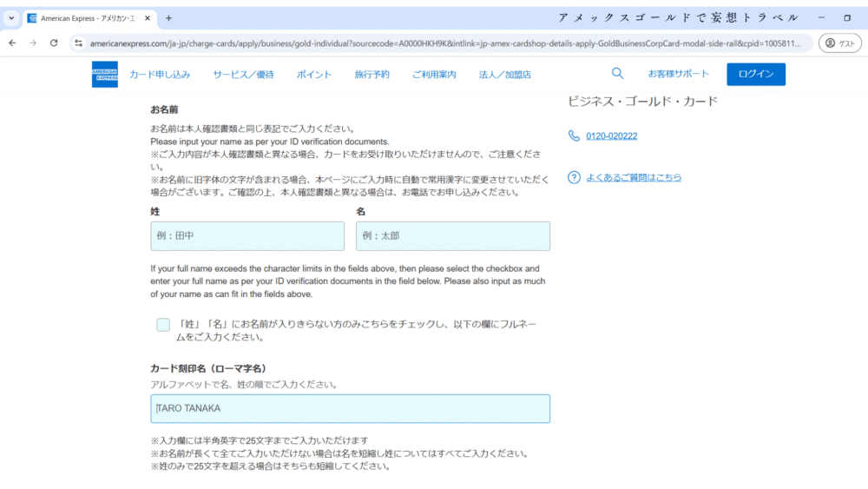
Task: Open the site search magnifier icon
Action: coord(617,73)
